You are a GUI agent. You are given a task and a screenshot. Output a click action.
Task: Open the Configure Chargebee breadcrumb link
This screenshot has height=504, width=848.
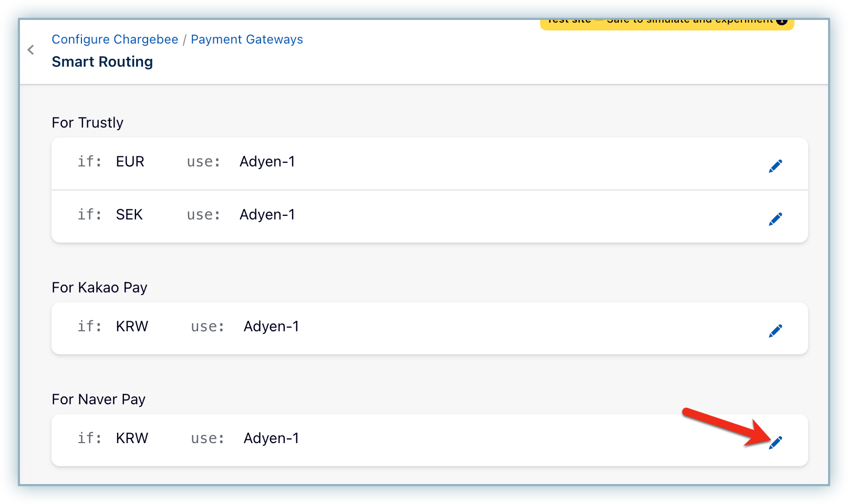(x=115, y=39)
